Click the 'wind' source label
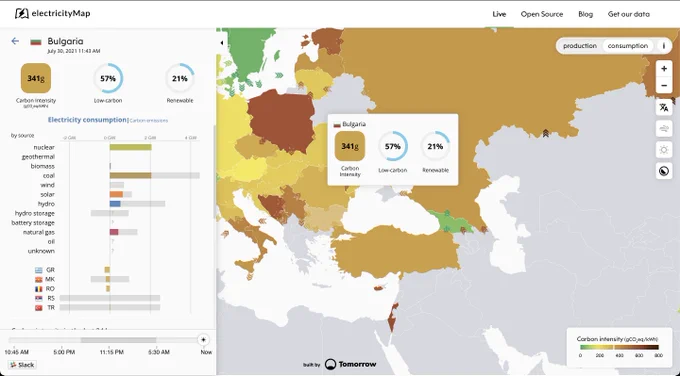680x376 pixels. [47, 185]
